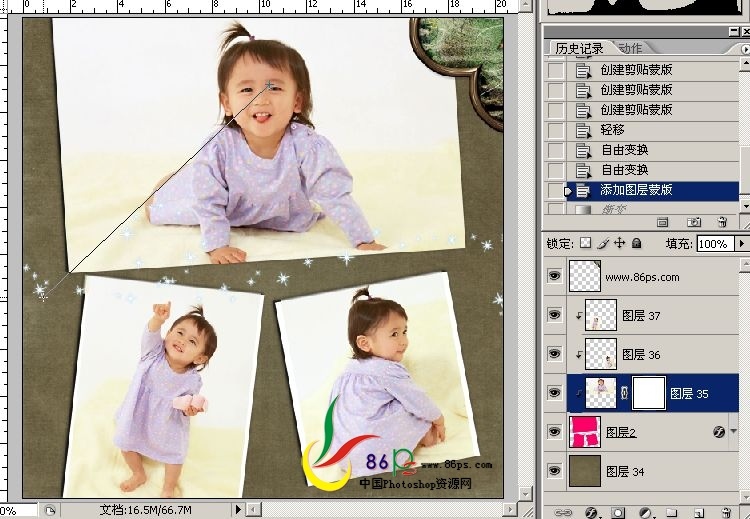Screen dimensions: 750x519
Task: Select the 添加图层蒙版 history state
Action: click(653, 190)
